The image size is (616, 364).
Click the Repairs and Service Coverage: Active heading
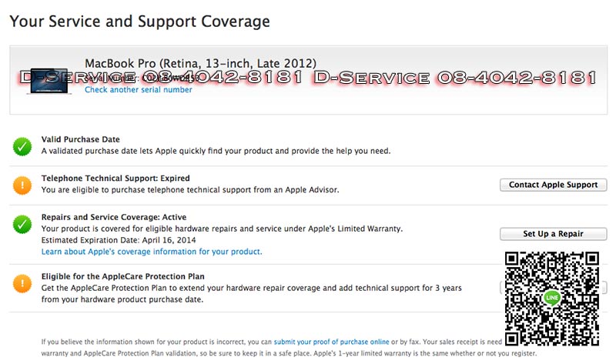tap(114, 218)
